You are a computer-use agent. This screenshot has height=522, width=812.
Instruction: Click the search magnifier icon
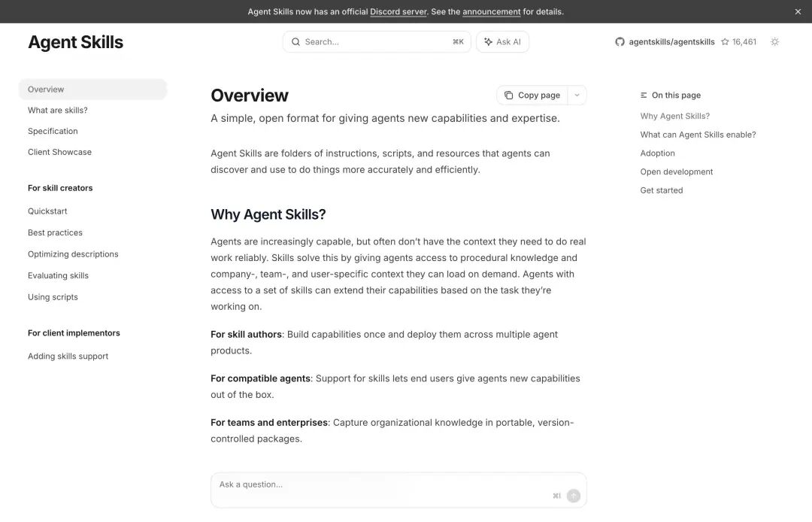tap(295, 42)
